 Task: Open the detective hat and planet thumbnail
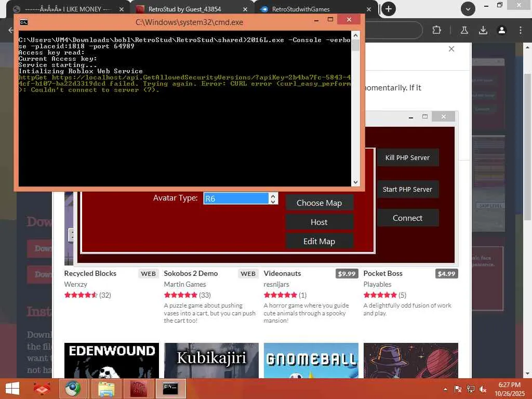pyautogui.click(x=411, y=361)
